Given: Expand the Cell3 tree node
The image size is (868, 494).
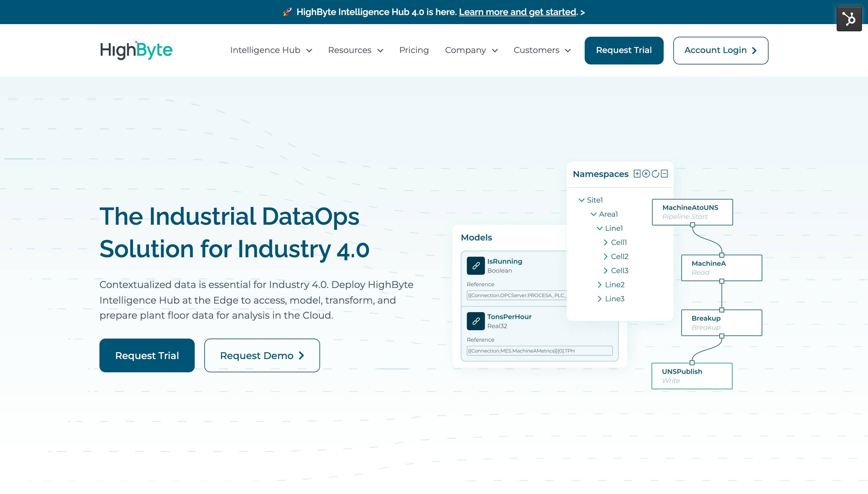Looking at the screenshot, I should (605, 271).
